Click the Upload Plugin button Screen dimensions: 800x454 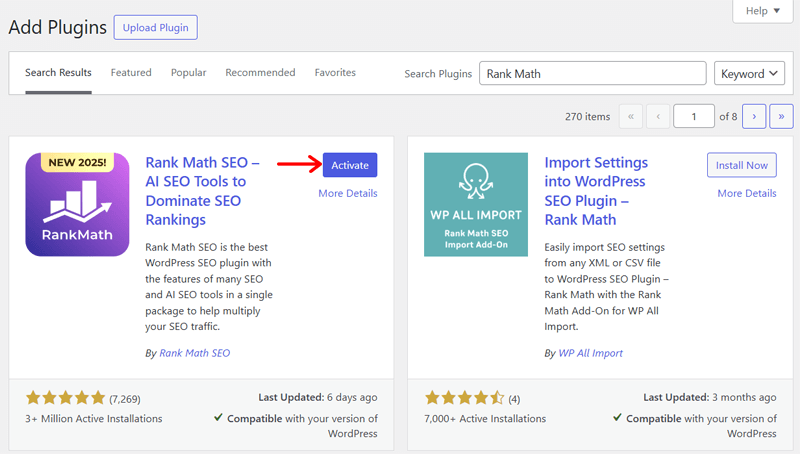click(x=155, y=28)
